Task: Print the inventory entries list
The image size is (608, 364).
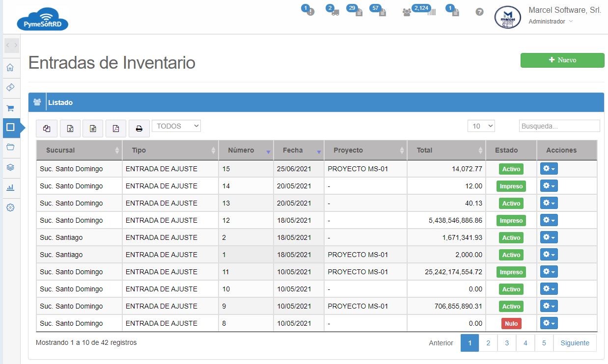Action: [139, 129]
